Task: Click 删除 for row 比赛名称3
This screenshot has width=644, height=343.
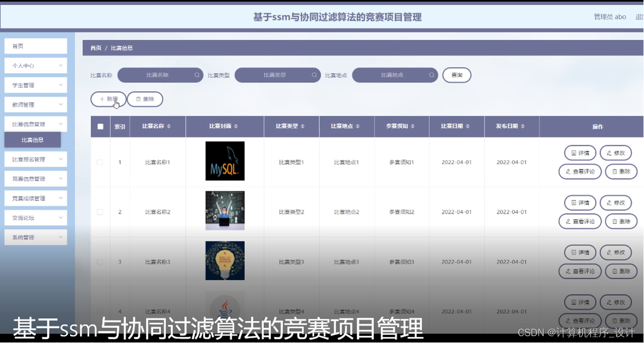Action: pyautogui.click(x=621, y=271)
